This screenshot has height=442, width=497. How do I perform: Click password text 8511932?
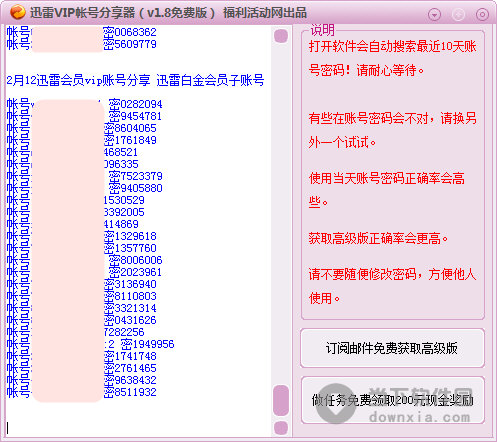tap(135, 392)
